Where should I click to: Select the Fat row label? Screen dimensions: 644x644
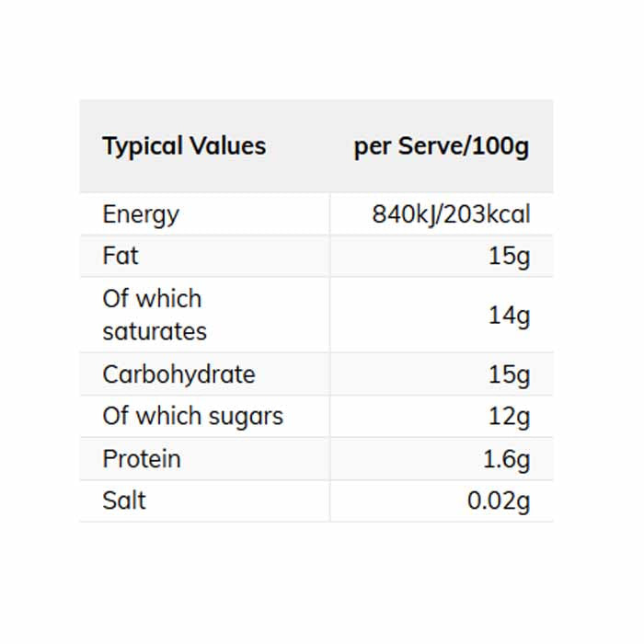pyautogui.click(x=120, y=256)
